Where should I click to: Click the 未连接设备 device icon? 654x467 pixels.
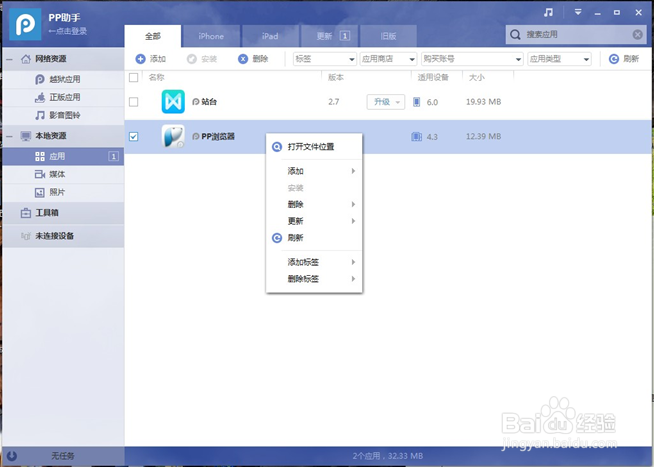(x=26, y=236)
